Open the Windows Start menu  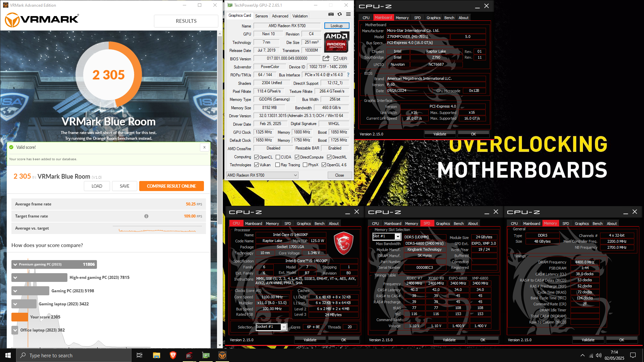coord(8,355)
